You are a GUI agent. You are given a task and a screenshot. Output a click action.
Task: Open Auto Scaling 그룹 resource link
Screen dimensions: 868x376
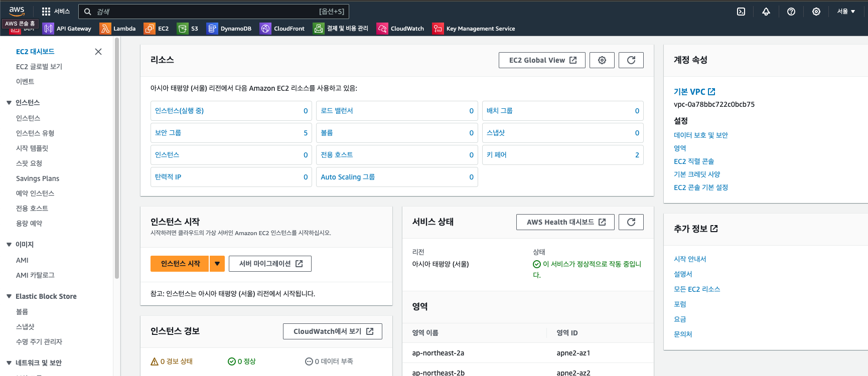tap(348, 177)
